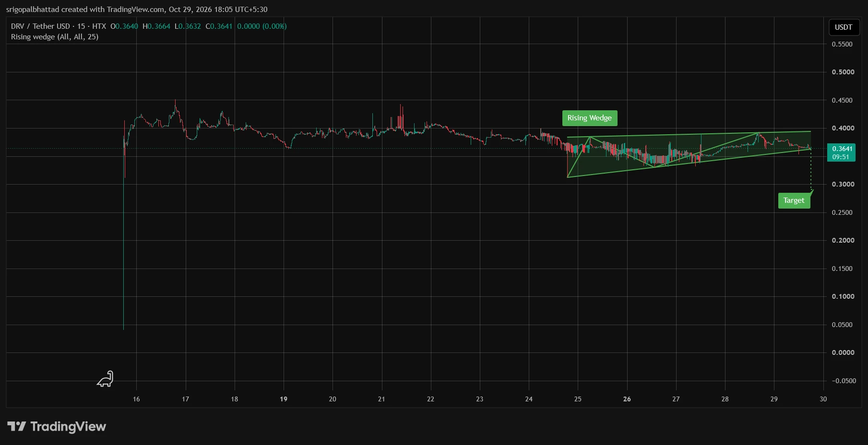Image resolution: width=868 pixels, height=445 pixels.
Task: Click date 16 on the time axis
Action: click(136, 399)
